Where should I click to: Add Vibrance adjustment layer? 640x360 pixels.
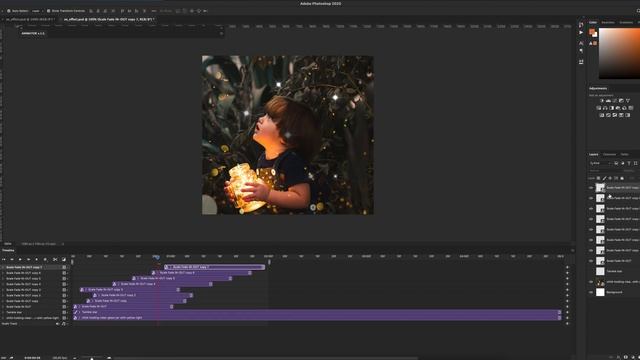pos(628,100)
